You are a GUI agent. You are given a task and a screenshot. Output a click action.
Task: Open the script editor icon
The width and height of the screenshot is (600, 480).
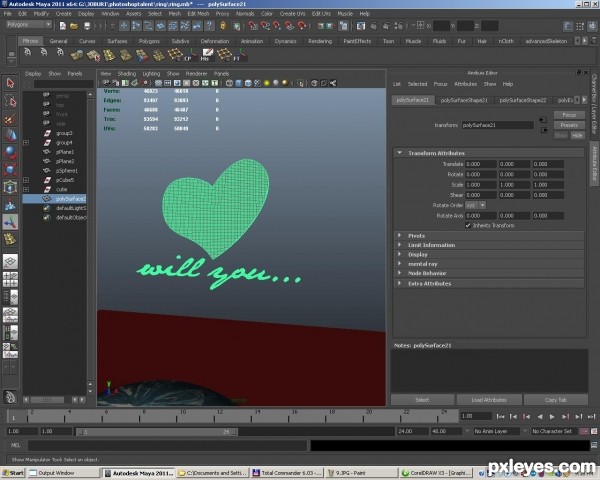[594, 445]
